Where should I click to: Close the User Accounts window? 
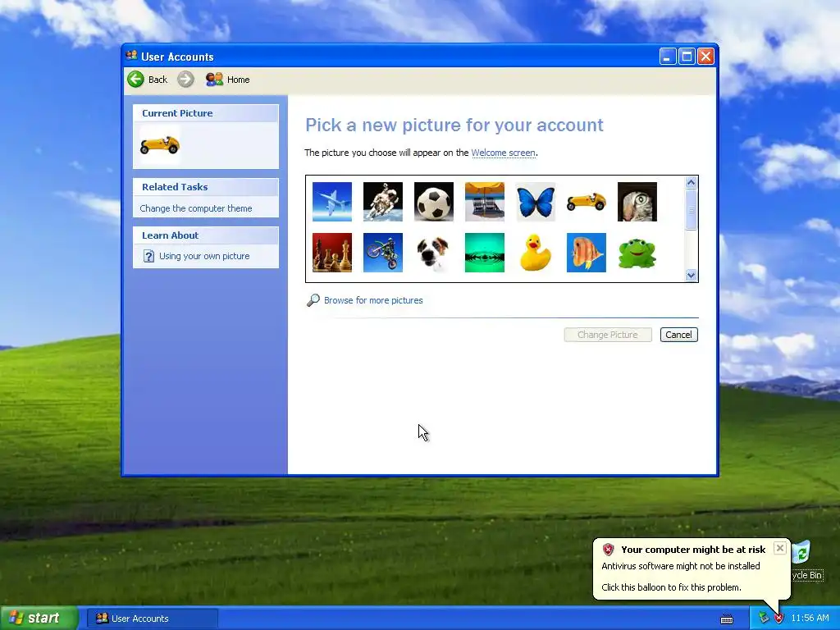(706, 57)
